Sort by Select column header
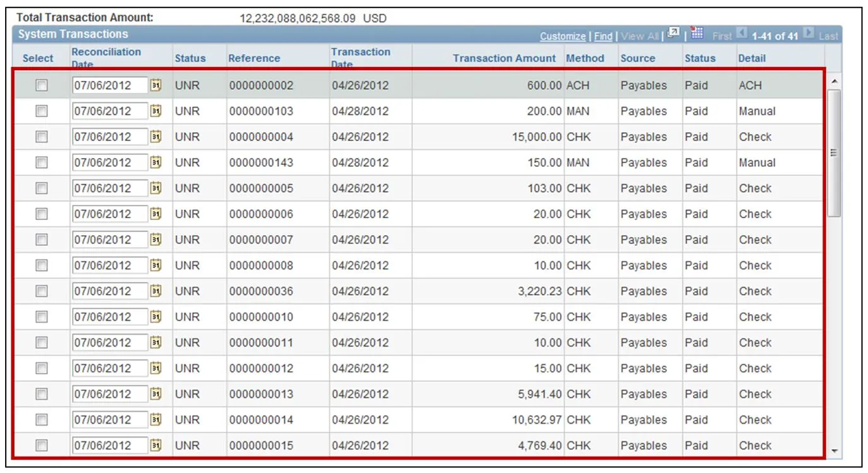Image resolution: width=868 pixels, height=473 pixels. click(x=38, y=58)
